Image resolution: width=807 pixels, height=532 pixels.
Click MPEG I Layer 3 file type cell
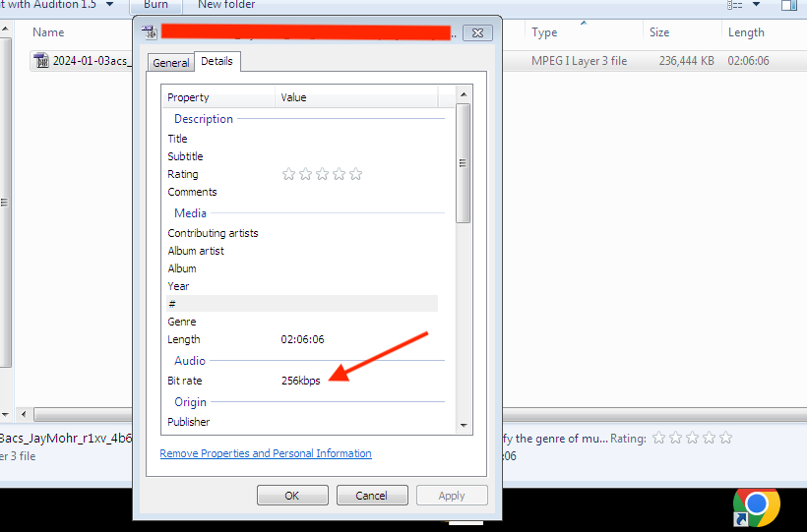click(579, 61)
